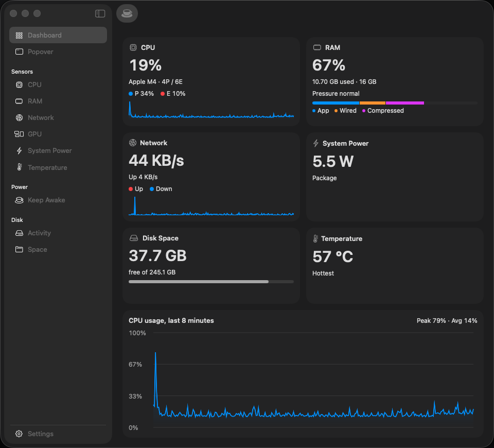This screenshot has height=448, width=494.
Task: Click the System Power card title
Action: point(346,144)
